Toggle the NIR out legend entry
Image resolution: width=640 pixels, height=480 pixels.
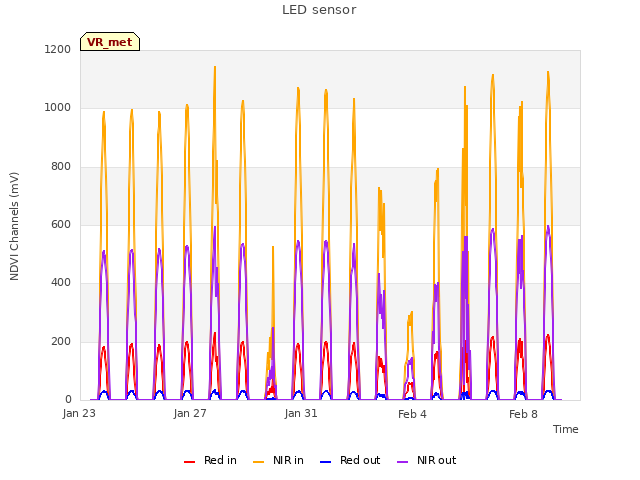click(x=427, y=460)
